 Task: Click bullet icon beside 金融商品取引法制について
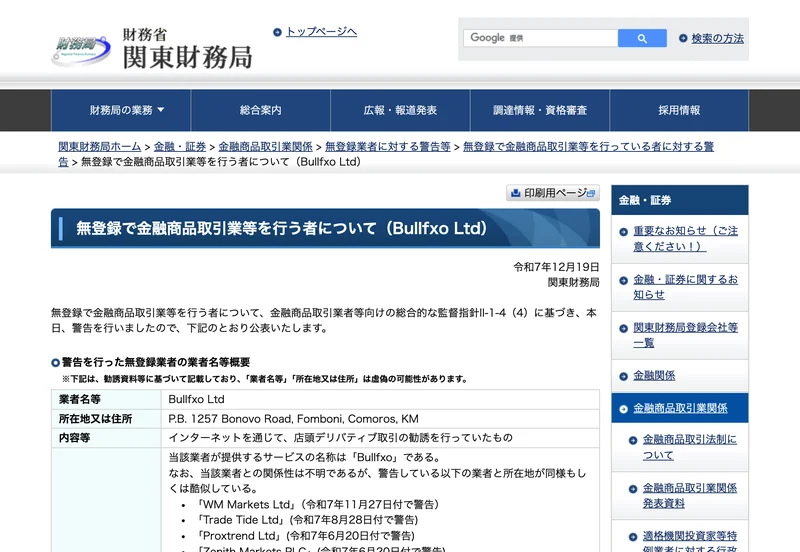point(633,441)
